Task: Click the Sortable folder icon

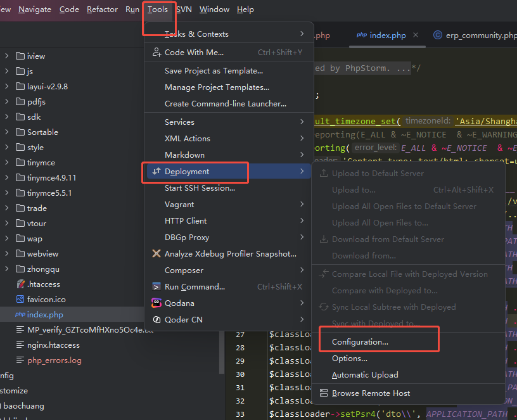Action: (20, 132)
